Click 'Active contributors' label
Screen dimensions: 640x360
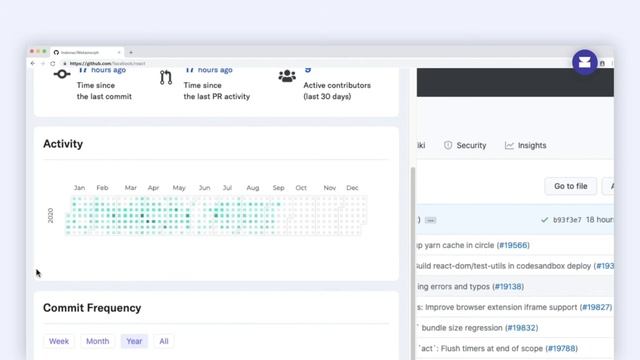[337, 85]
